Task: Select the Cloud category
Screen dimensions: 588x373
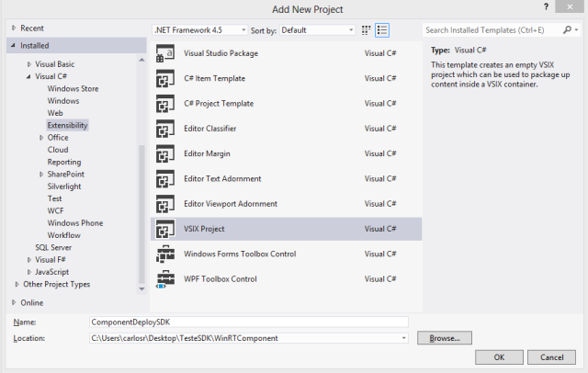Action: (x=58, y=150)
